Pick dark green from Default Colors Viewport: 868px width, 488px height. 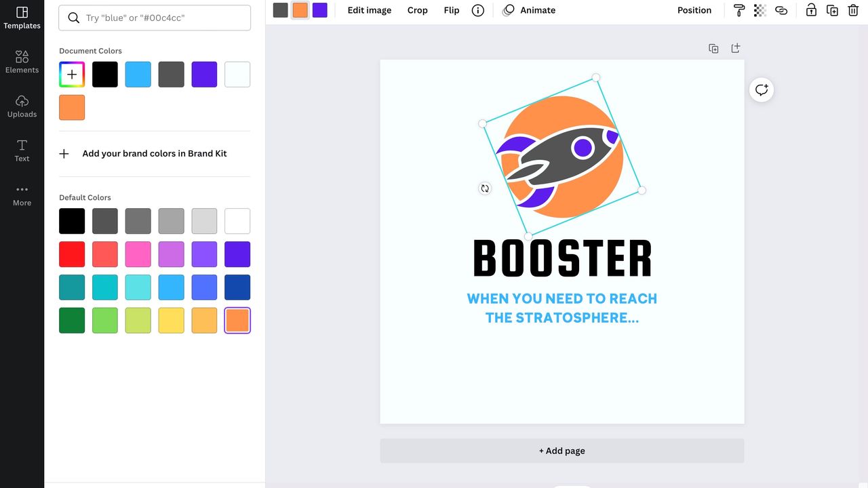[72, 321]
